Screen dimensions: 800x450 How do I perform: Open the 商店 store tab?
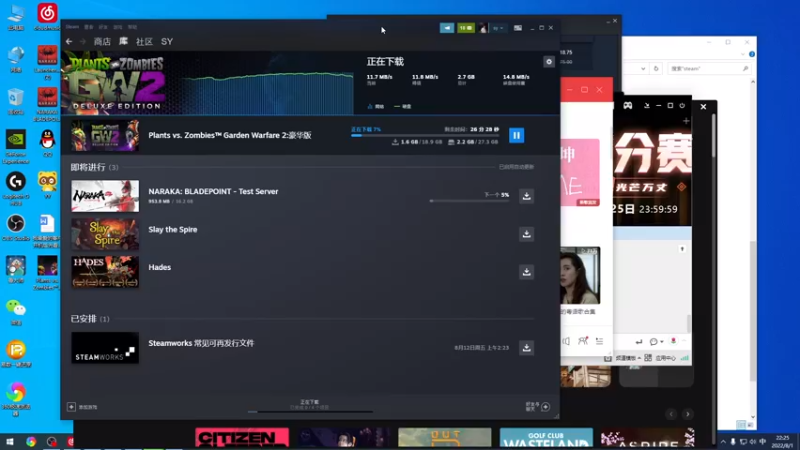(x=102, y=42)
